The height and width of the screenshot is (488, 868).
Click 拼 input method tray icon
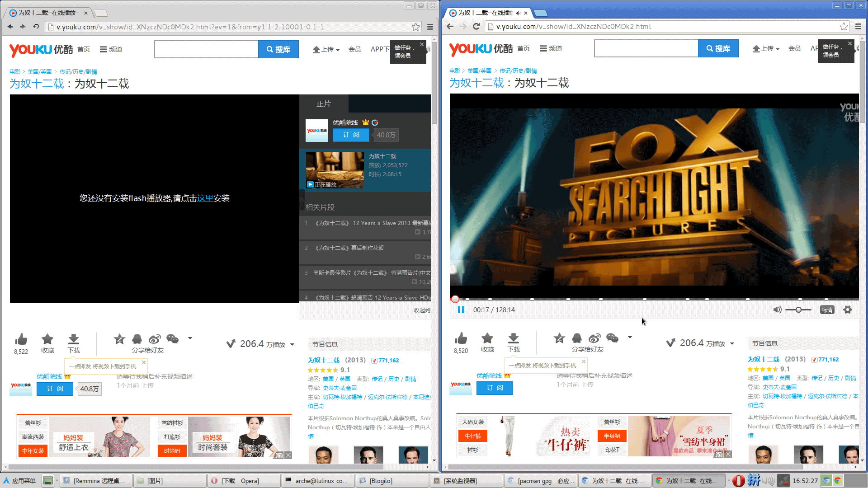pyautogui.click(x=754, y=480)
